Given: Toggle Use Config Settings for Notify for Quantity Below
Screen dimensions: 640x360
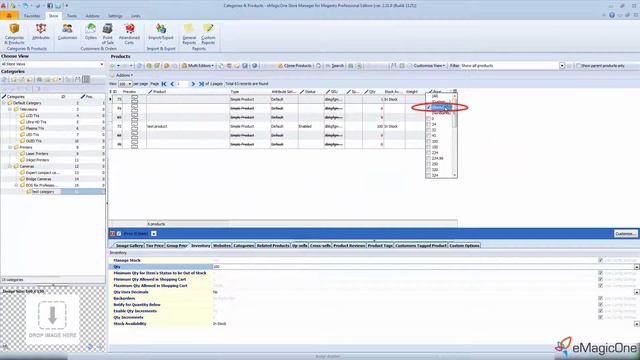Looking at the screenshot, I should point(600,304).
